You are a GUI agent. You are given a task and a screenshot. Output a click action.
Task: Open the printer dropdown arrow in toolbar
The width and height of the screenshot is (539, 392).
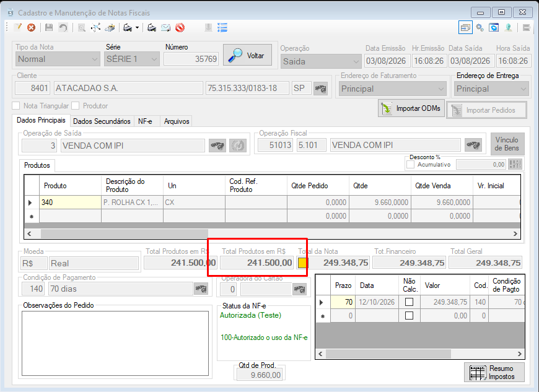pos(137,27)
